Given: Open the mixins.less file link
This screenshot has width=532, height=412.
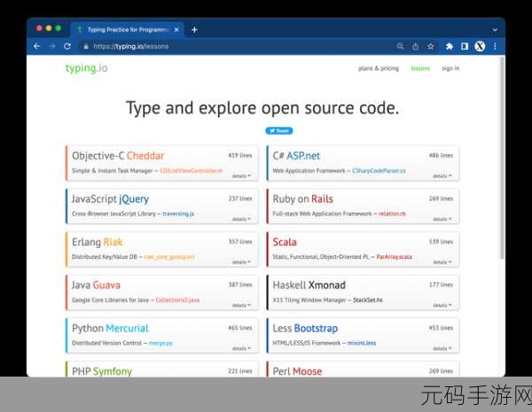Looking at the screenshot, I should tap(362, 343).
